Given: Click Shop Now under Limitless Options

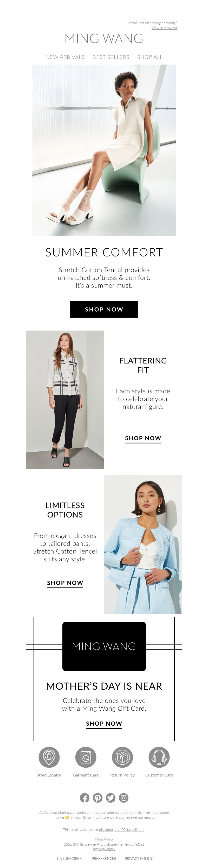Looking at the screenshot, I should [65, 583].
